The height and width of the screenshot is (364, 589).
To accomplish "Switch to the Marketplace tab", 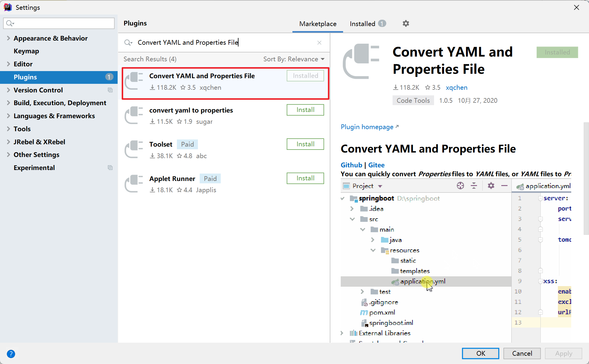I will 318,24.
